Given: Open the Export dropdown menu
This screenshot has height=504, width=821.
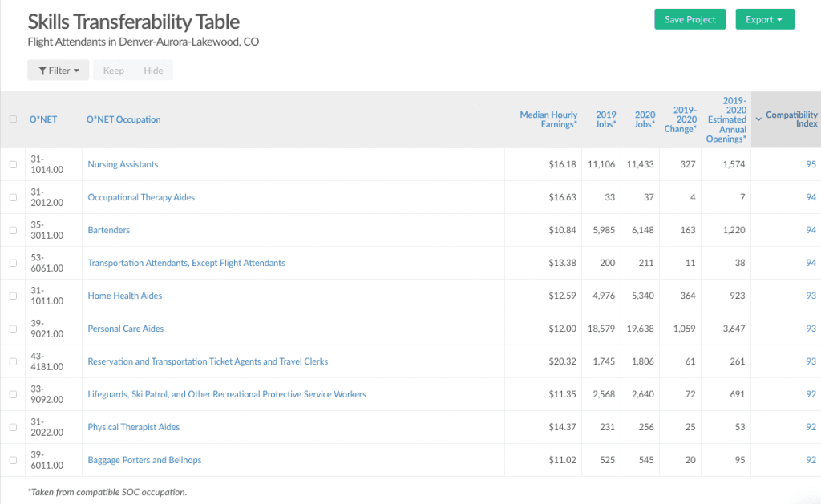Looking at the screenshot, I should [x=764, y=20].
